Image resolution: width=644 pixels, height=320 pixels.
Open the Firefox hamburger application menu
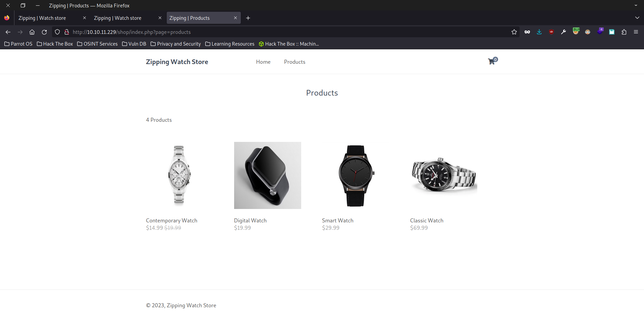click(x=636, y=32)
